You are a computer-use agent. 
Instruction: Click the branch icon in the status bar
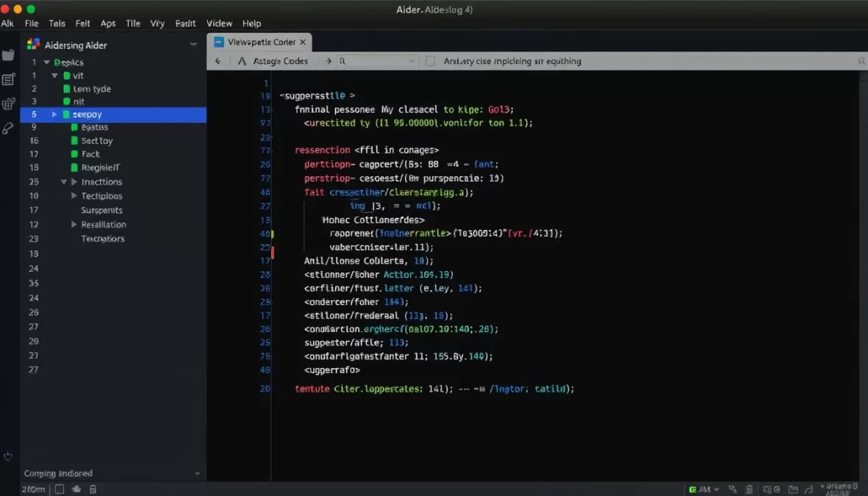(x=811, y=489)
